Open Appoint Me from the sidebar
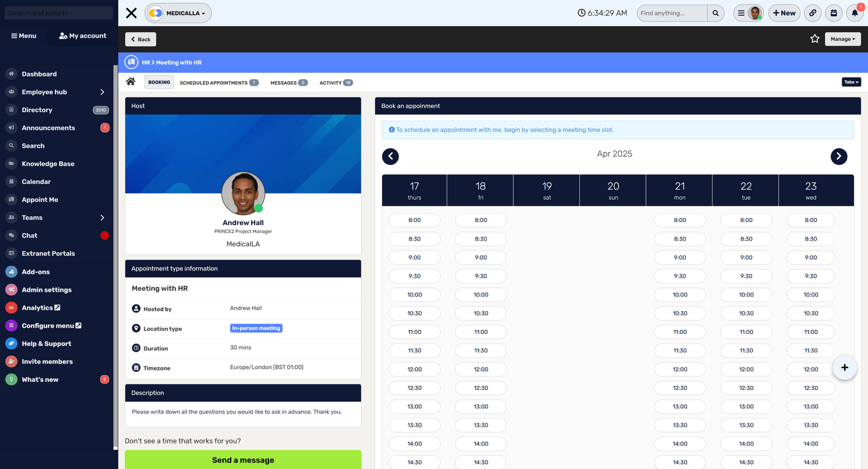The height and width of the screenshot is (469, 868). tap(40, 200)
